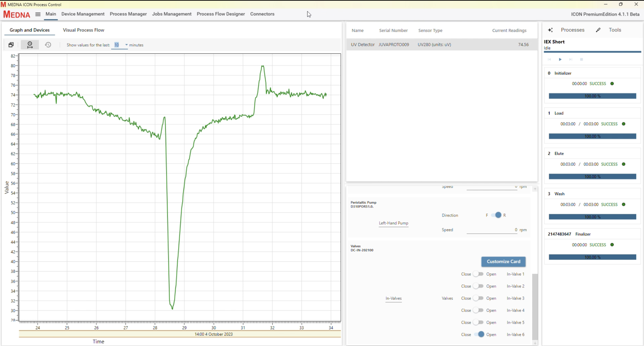Open the hamburger menu beside the MEDNA logo
Screen dimensions: 644x346
tap(38, 14)
